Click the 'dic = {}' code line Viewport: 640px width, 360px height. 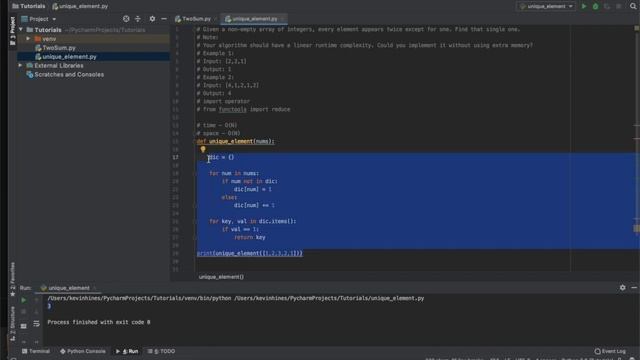coord(222,157)
